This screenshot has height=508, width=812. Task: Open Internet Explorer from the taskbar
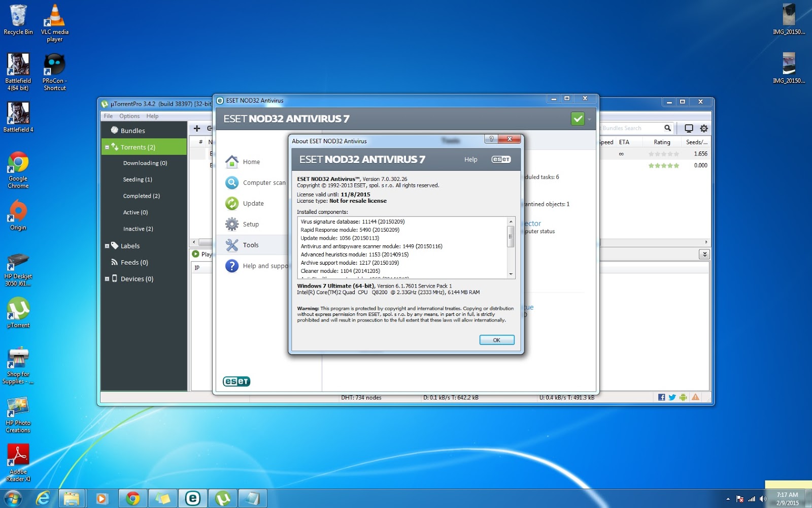(x=43, y=499)
